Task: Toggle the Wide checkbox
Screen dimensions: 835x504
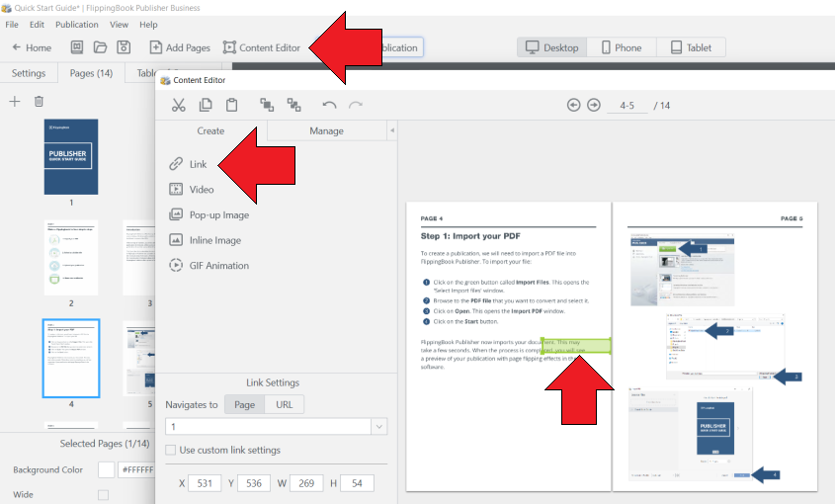Action: [104, 495]
